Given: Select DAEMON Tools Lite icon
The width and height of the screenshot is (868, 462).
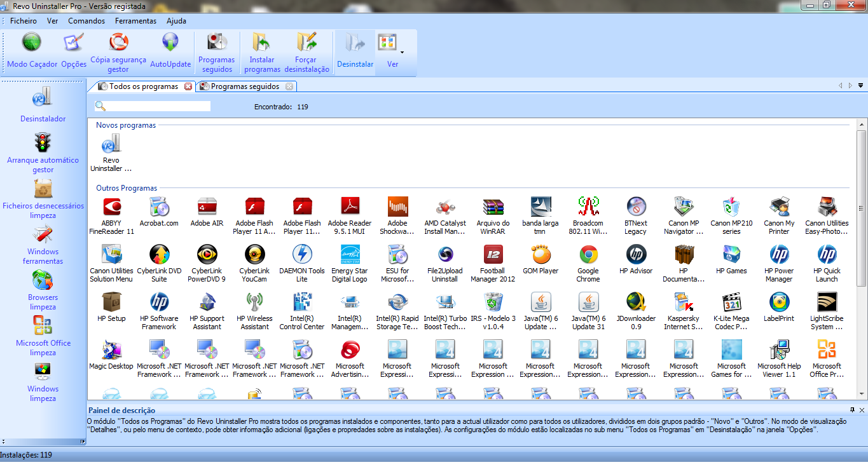Looking at the screenshot, I should (x=302, y=264).
